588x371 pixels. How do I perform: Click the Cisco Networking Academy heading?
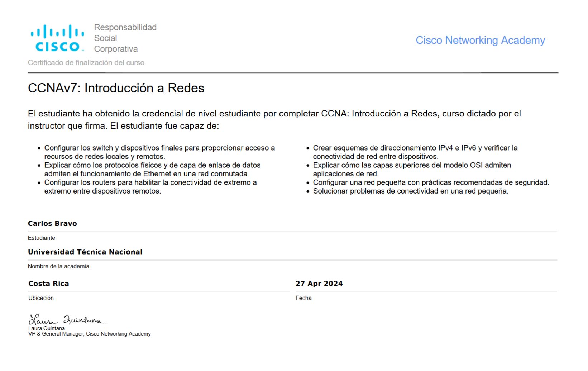click(480, 41)
